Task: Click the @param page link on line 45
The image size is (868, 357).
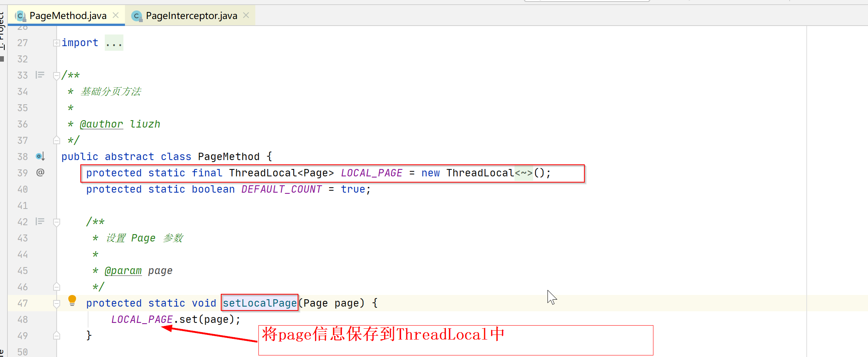Action: click(x=123, y=270)
